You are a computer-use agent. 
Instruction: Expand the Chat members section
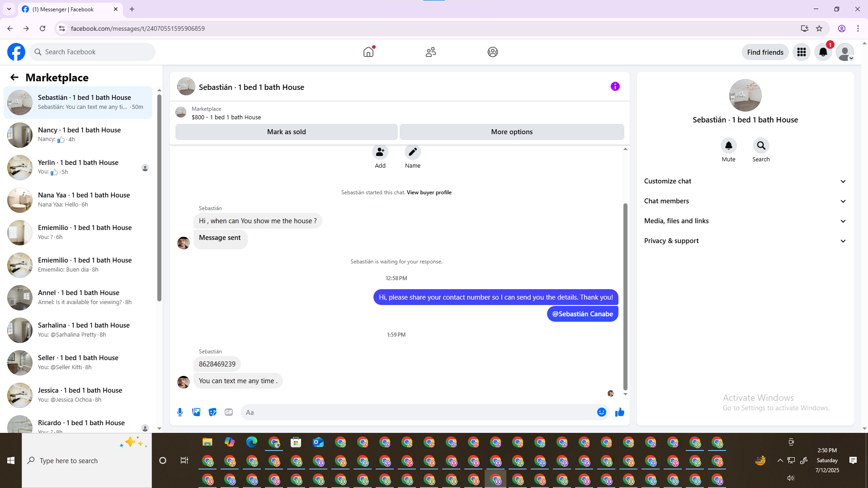tap(745, 201)
